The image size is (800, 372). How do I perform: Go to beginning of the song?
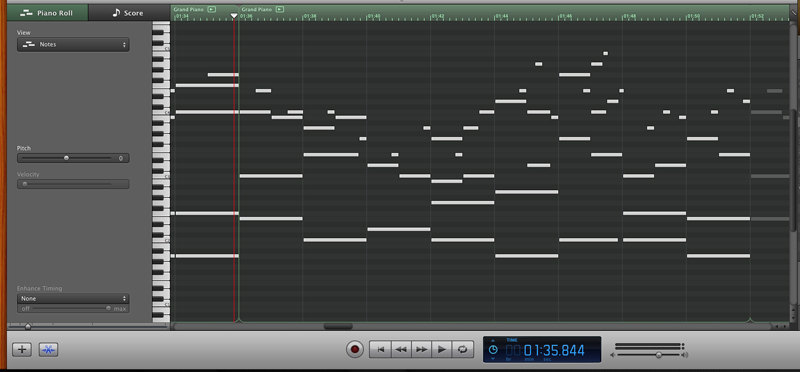click(x=380, y=350)
